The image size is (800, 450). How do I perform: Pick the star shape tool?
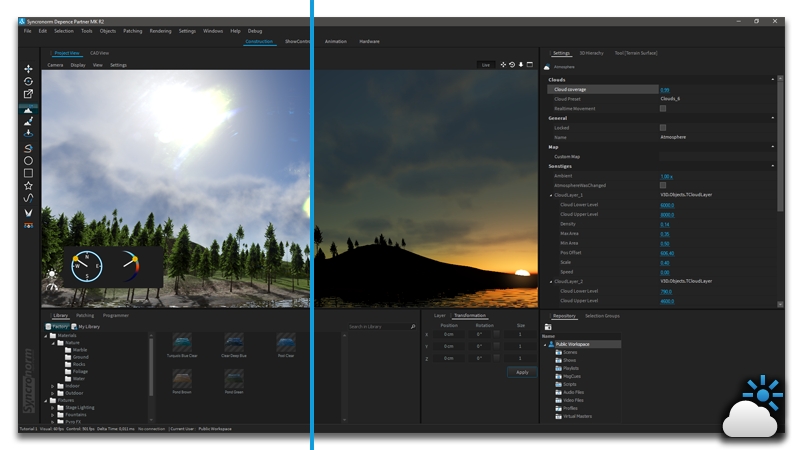pos(28,186)
